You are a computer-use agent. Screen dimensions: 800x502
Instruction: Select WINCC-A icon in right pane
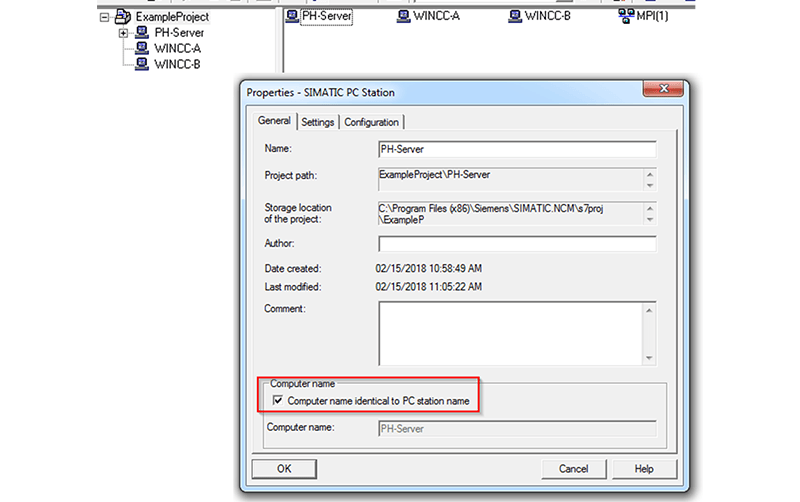(404, 16)
